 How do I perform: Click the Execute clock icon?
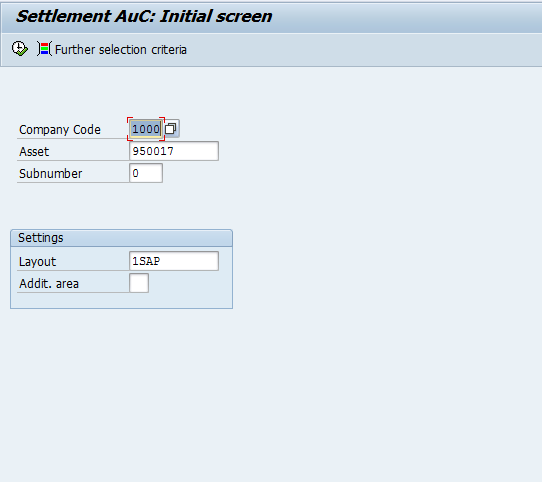[19, 49]
